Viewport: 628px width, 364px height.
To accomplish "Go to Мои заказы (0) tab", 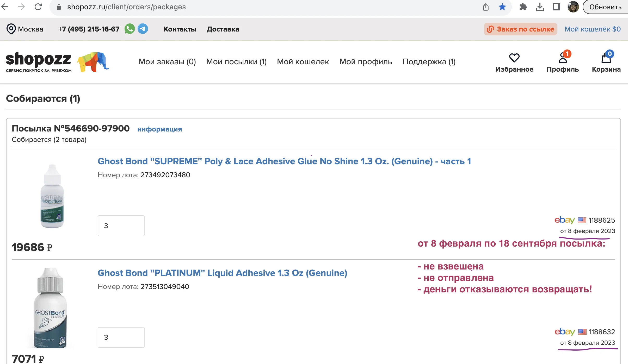I will tap(167, 62).
